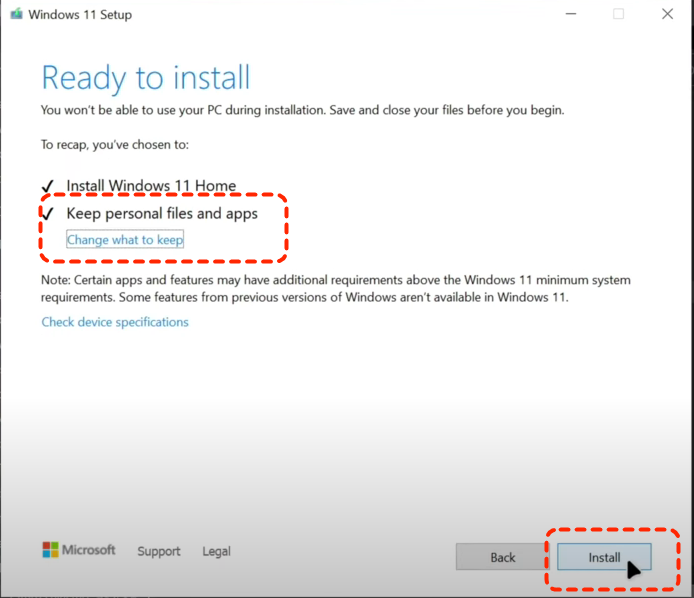Viewport: 694px width, 598px height.
Task: Click the Ready to install heading
Action: point(146,78)
